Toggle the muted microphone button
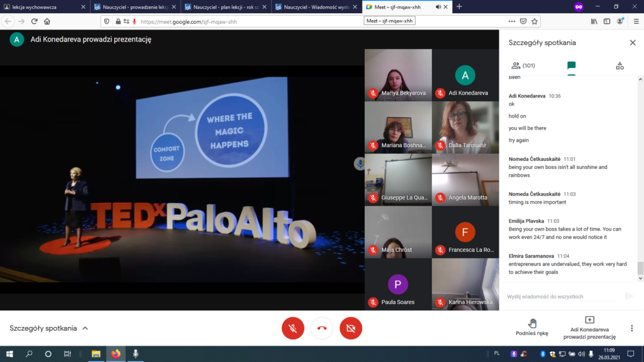This screenshot has width=644, height=362. (x=292, y=328)
